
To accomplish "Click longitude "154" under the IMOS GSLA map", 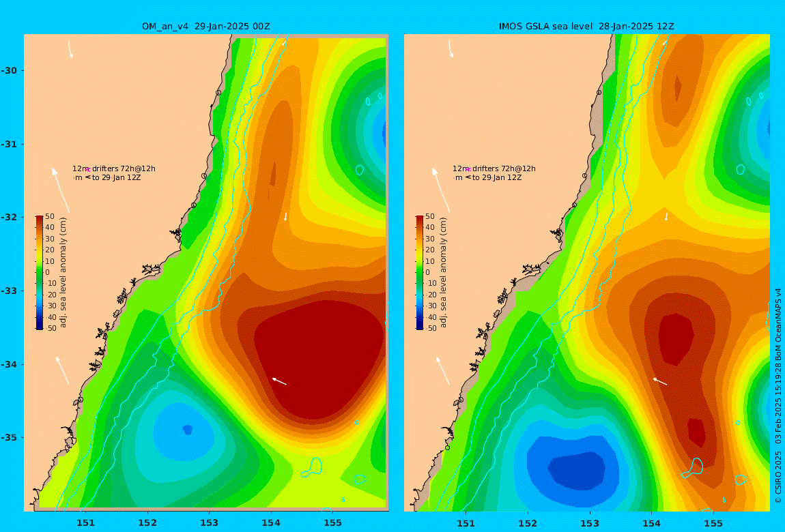I will click(x=651, y=523).
